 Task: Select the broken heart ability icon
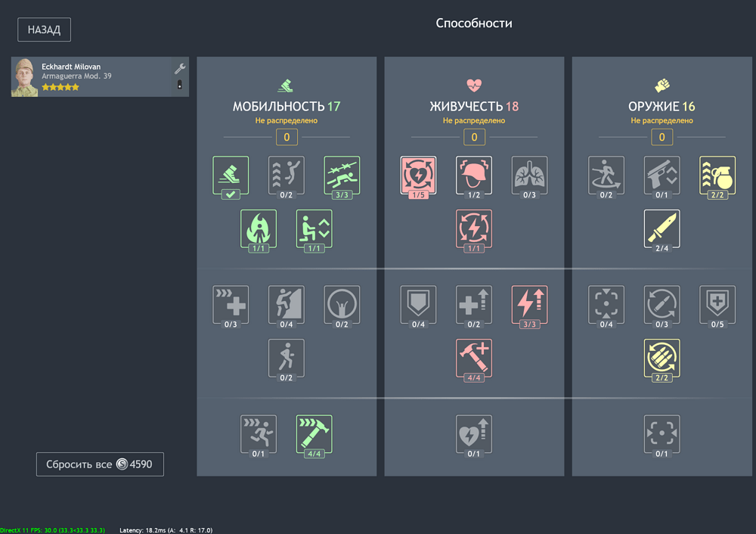point(474,433)
